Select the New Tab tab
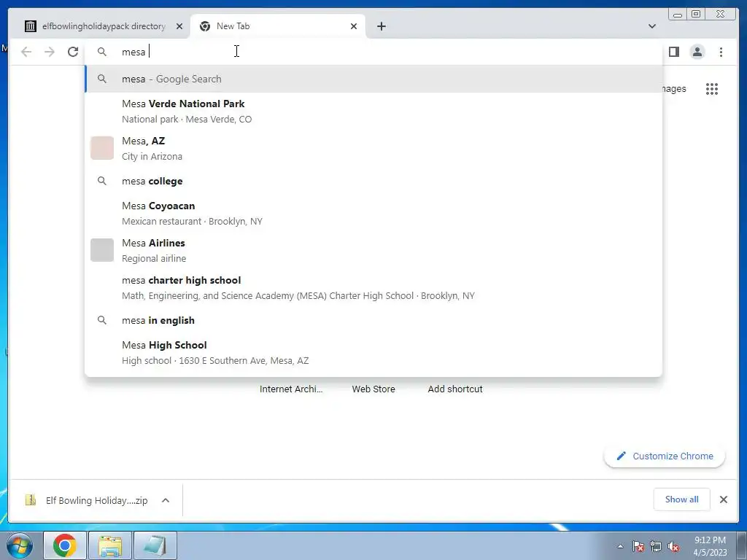 click(278, 26)
